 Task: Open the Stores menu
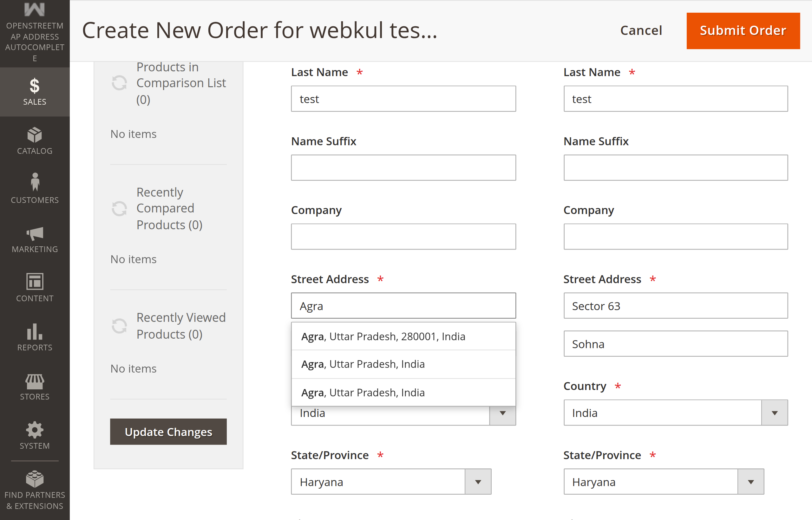click(35, 387)
